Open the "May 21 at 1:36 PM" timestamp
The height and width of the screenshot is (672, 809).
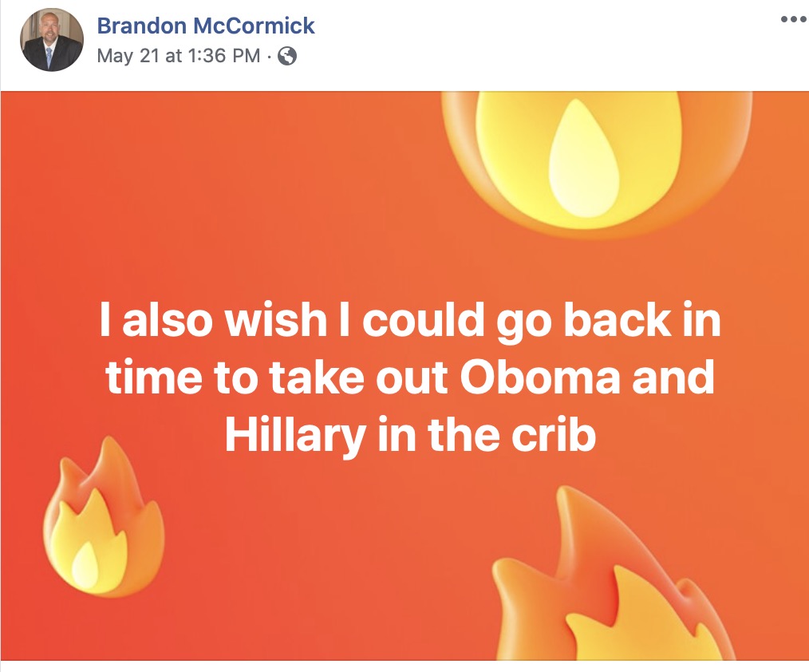178,56
